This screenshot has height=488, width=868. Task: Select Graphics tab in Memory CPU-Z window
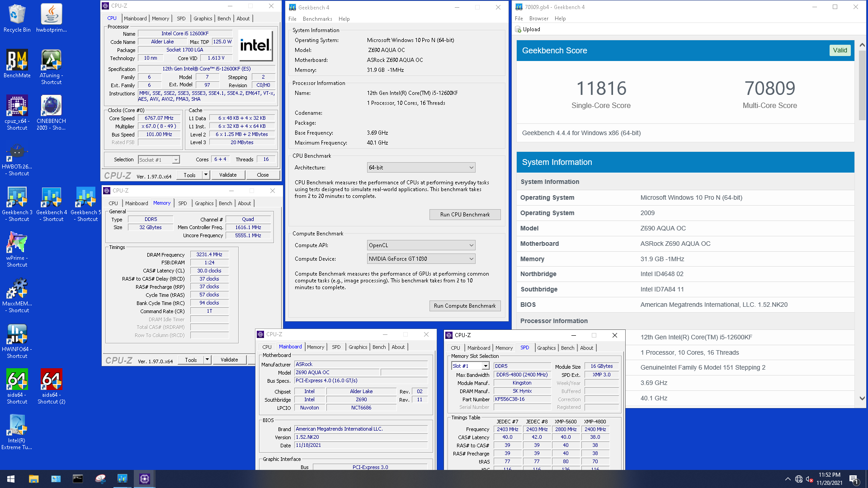point(204,203)
